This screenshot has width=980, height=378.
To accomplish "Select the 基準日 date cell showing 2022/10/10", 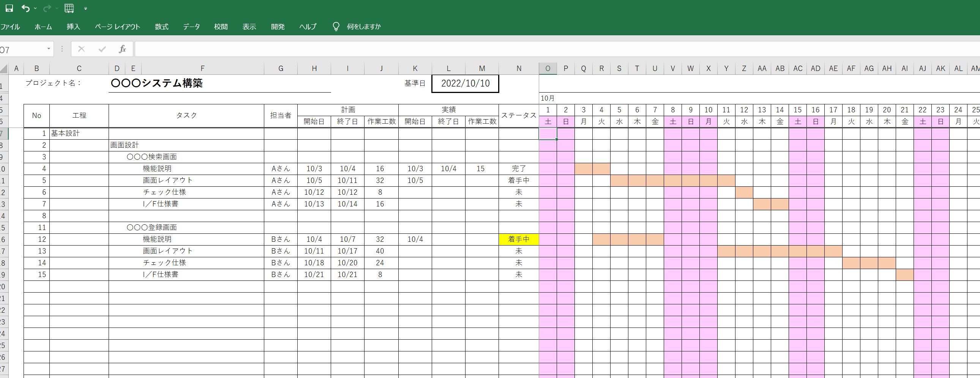I will click(465, 83).
